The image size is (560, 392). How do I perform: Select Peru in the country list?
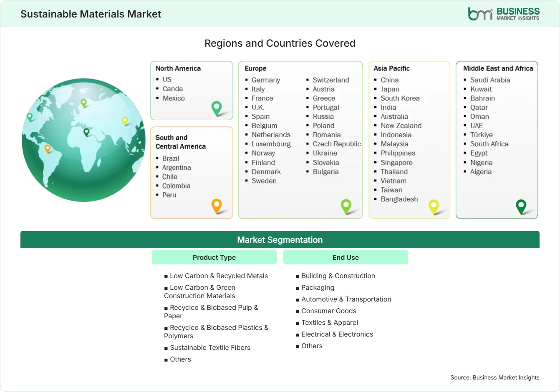169,195
